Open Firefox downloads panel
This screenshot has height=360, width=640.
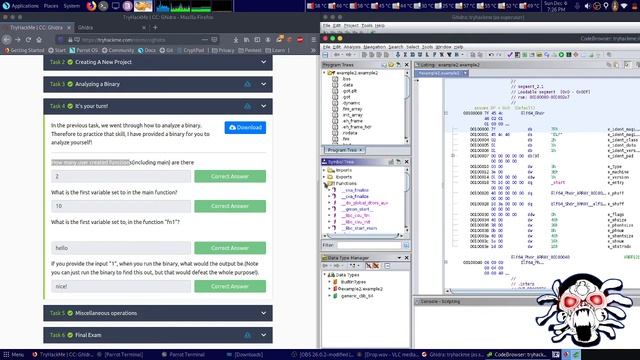[x=236, y=40]
